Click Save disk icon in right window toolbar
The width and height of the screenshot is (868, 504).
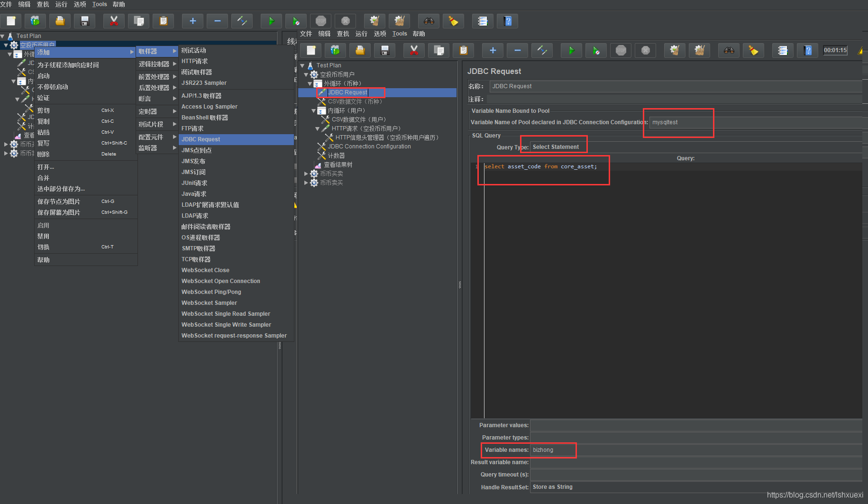(x=385, y=50)
